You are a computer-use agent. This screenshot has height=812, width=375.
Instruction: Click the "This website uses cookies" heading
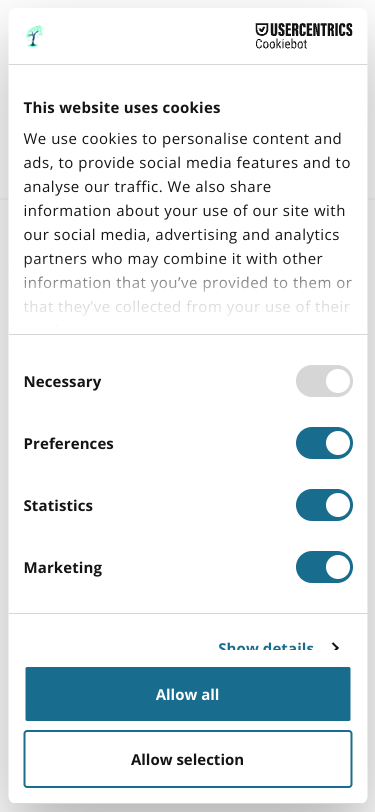122,108
